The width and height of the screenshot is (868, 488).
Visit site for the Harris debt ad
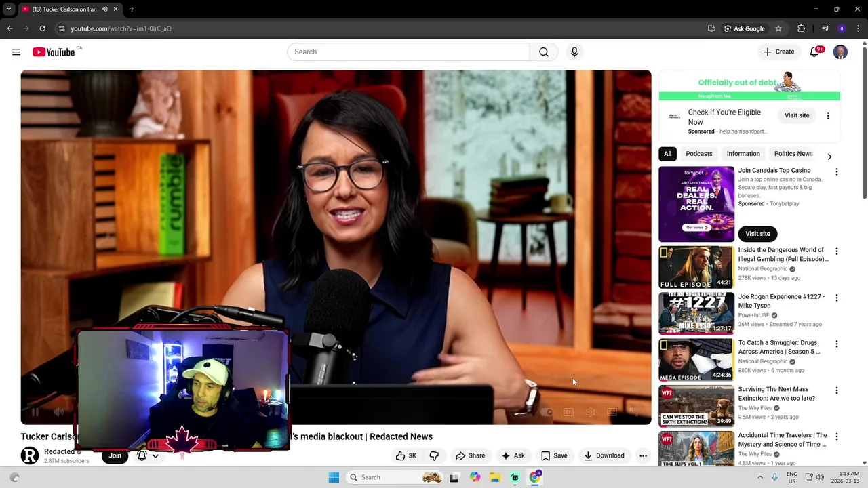797,116
